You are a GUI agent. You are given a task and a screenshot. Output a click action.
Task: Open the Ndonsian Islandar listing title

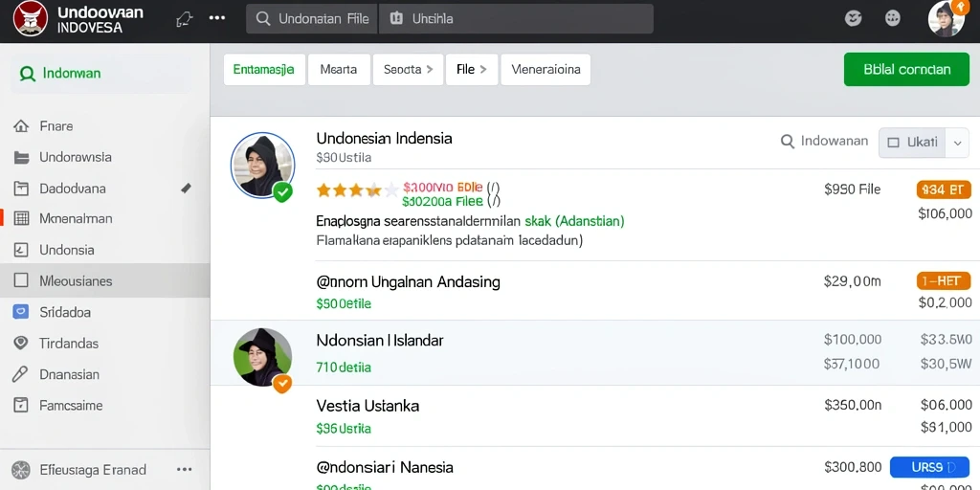point(379,341)
